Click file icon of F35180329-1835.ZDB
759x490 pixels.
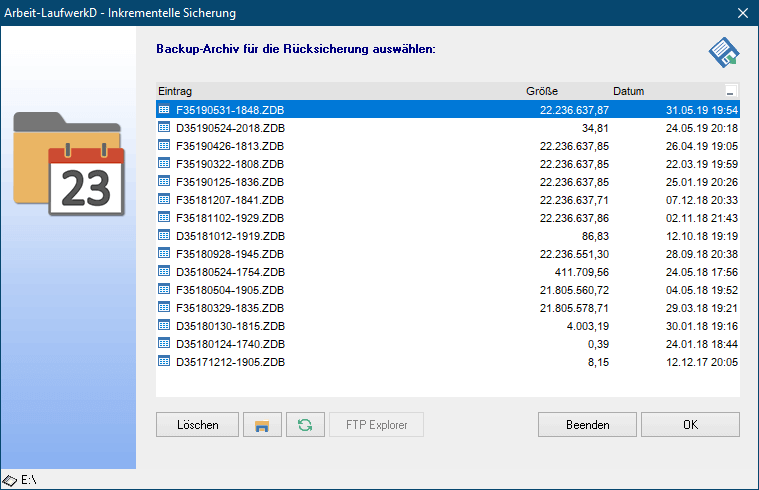click(x=164, y=307)
